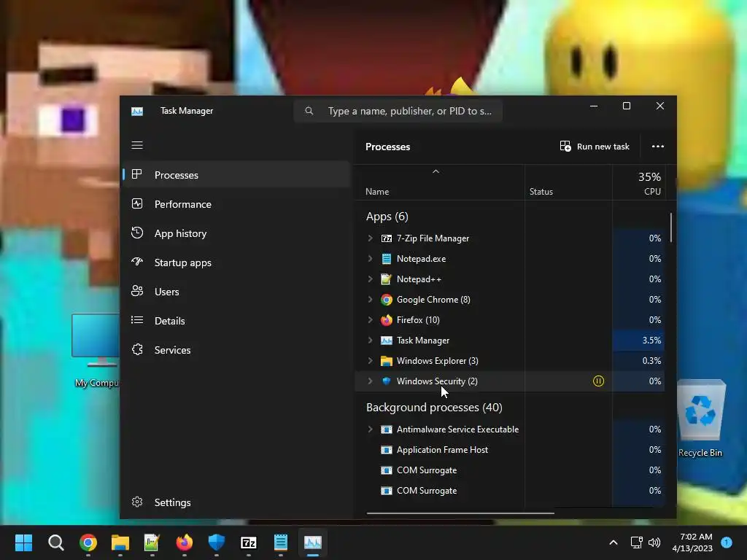Click the Google Chrome process icon
This screenshot has width=747, height=560.
click(387, 300)
